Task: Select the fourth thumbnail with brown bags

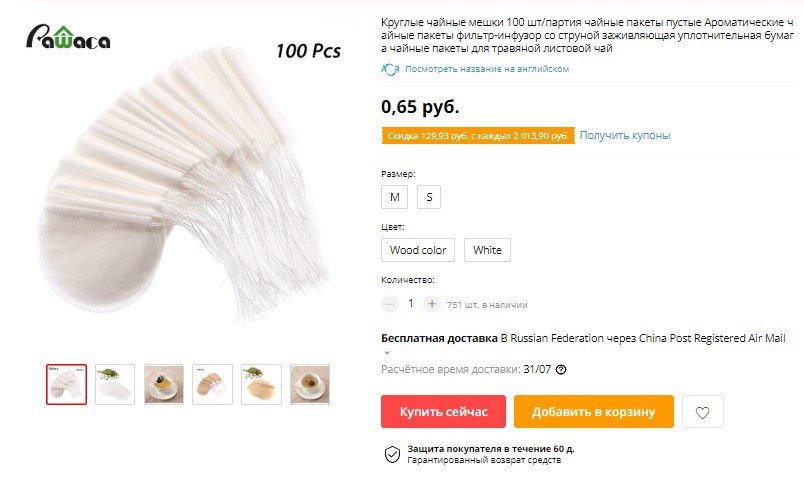Action: 212,385
